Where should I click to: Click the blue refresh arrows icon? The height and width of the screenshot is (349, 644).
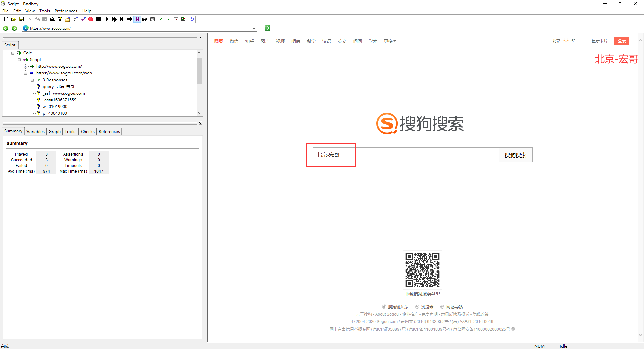pyautogui.click(x=191, y=19)
